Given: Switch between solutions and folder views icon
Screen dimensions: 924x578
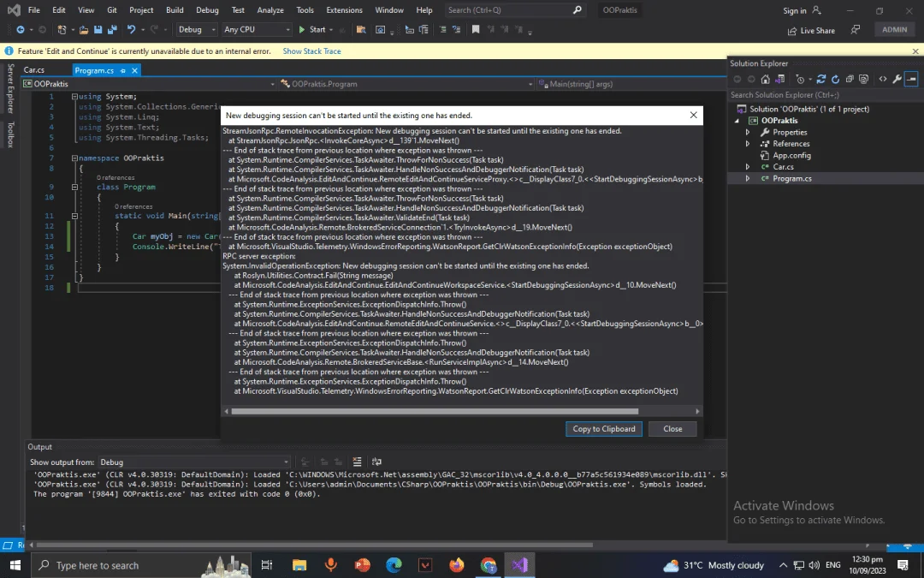Looking at the screenshot, I should click(x=779, y=79).
